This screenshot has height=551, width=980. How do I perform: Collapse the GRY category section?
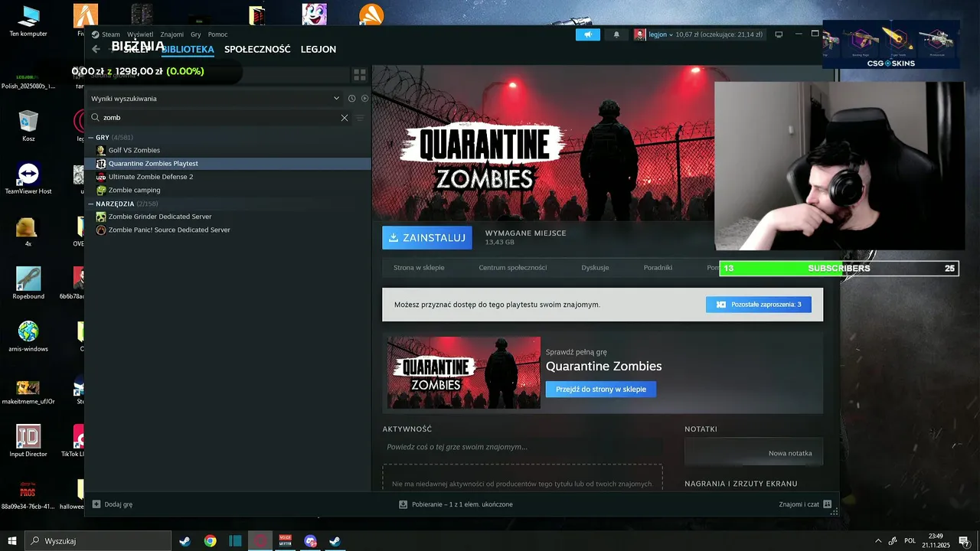[x=90, y=138]
